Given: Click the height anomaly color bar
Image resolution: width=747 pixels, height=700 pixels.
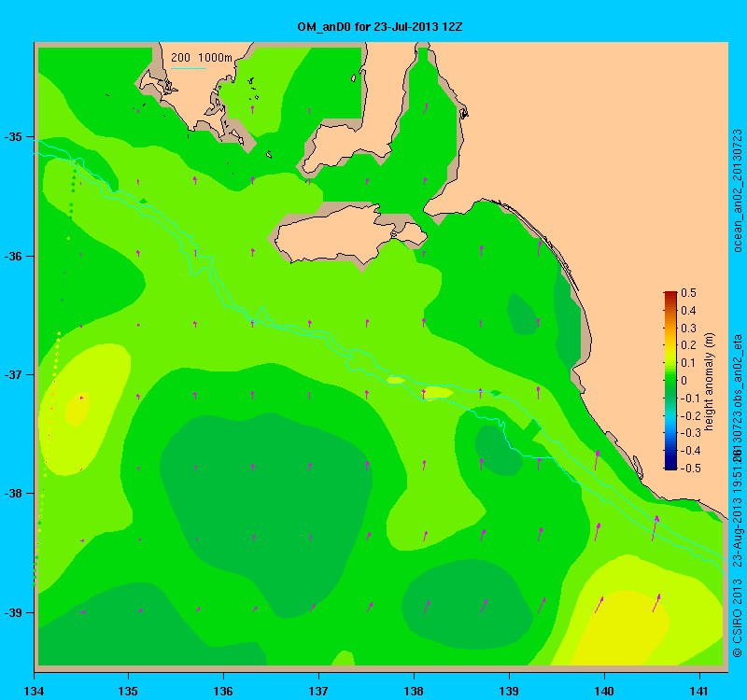Looking at the screenshot, I should point(670,381).
